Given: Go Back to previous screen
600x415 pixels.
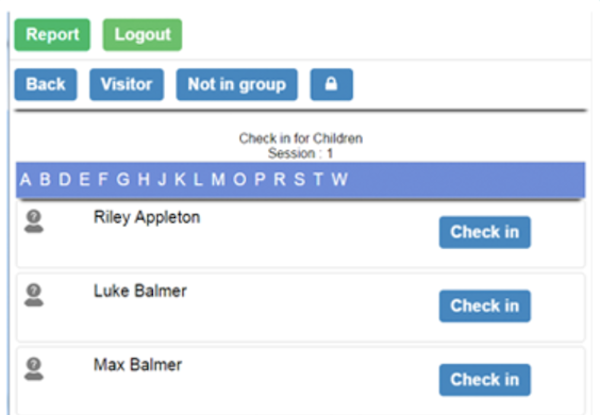Looking at the screenshot, I should [x=45, y=85].
